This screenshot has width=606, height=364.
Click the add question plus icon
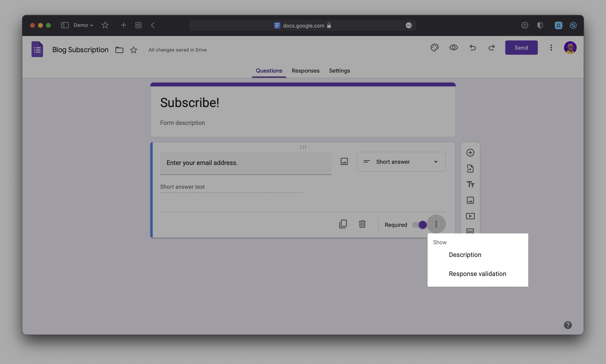pos(470,153)
